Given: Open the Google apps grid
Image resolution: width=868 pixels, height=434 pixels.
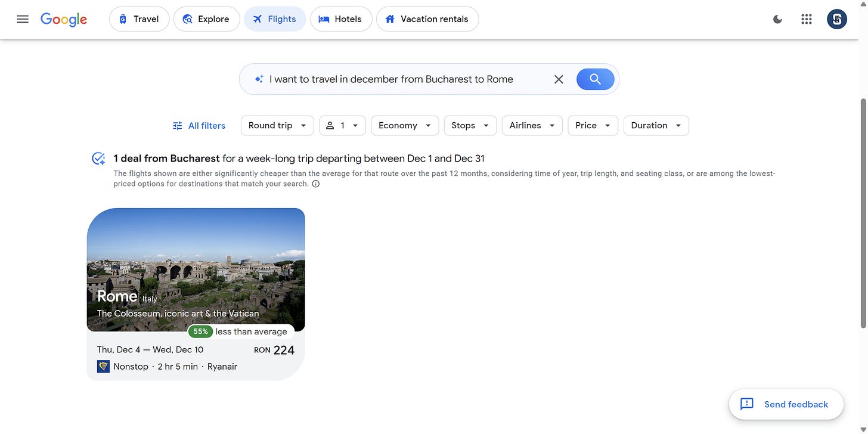Looking at the screenshot, I should [x=807, y=19].
